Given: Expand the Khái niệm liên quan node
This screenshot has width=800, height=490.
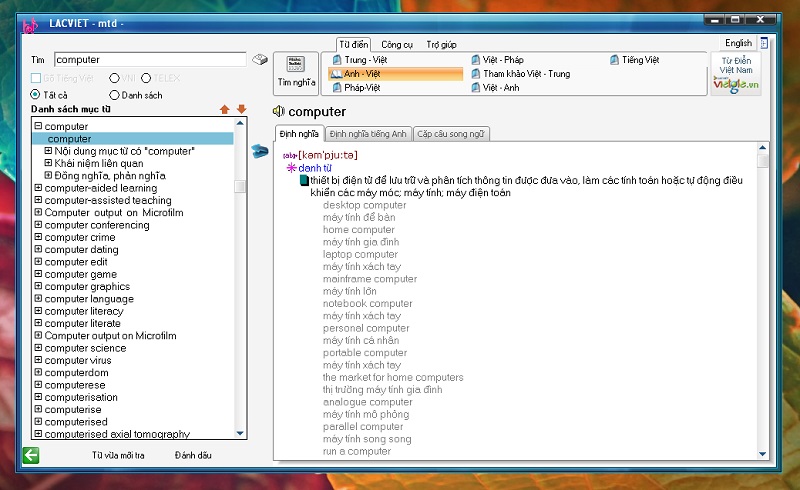Looking at the screenshot, I should (48, 163).
